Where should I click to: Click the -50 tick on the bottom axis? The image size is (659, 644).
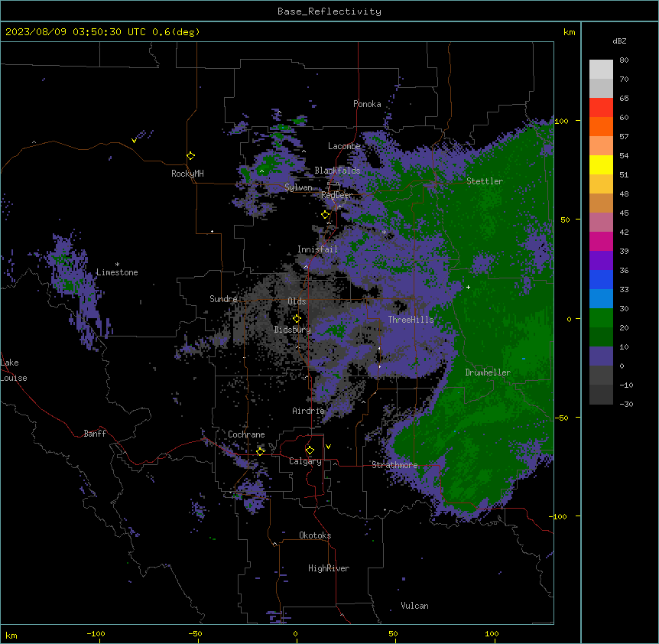tap(195, 633)
